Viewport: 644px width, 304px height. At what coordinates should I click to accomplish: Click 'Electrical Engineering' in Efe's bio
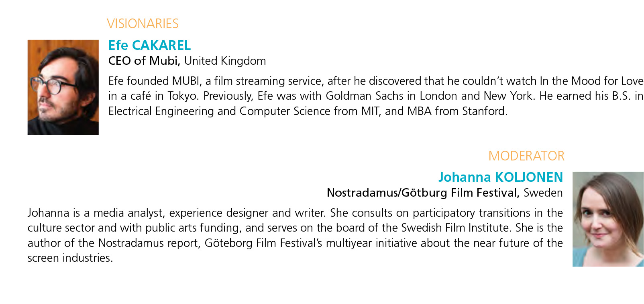(x=161, y=111)
